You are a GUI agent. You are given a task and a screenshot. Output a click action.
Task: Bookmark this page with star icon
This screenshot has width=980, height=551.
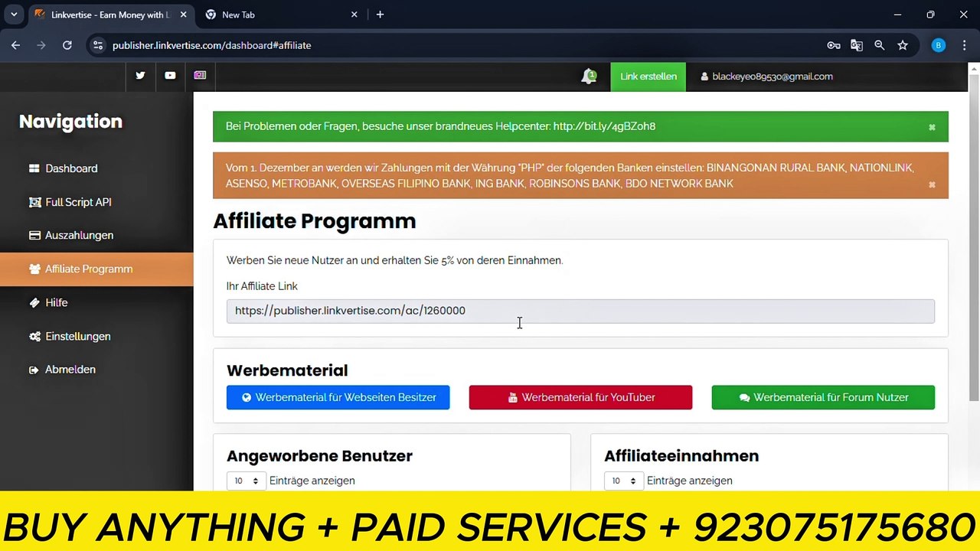click(x=903, y=45)
